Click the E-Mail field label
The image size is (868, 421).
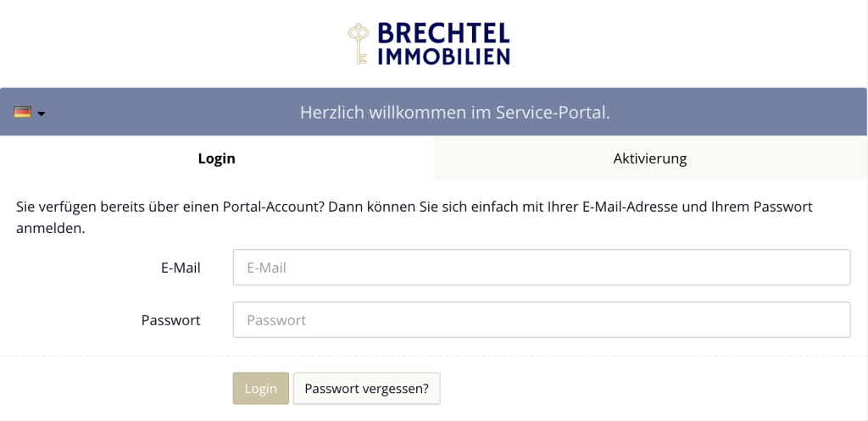(181, 268)
